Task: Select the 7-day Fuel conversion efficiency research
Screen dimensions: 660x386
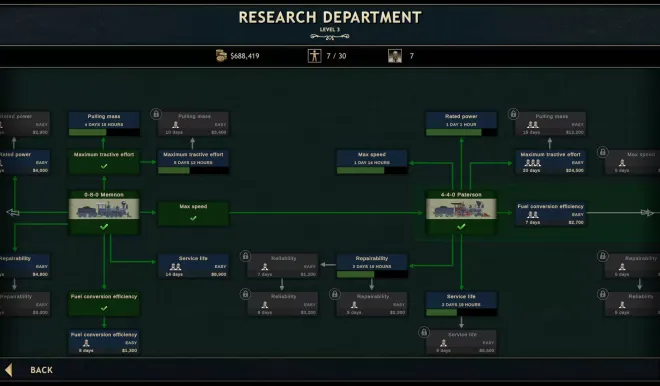Action: pos(551,214)
